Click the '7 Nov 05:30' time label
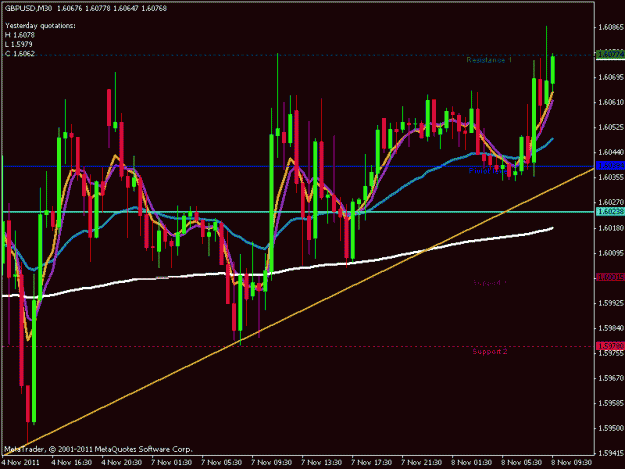 (221, 463)
